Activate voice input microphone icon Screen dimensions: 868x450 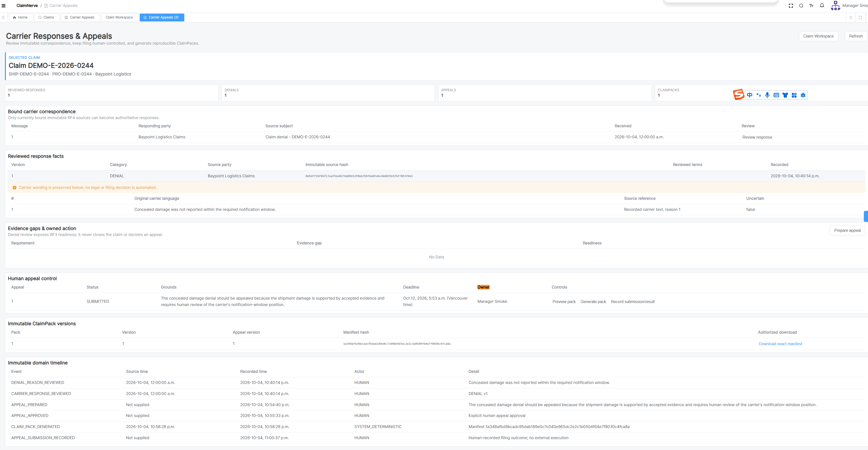[x=767, y=95]
